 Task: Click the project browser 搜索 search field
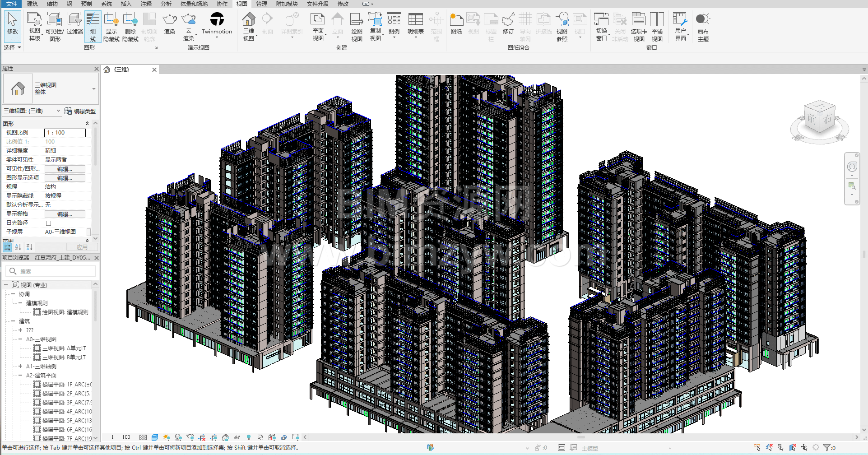(x=54, y=271)
